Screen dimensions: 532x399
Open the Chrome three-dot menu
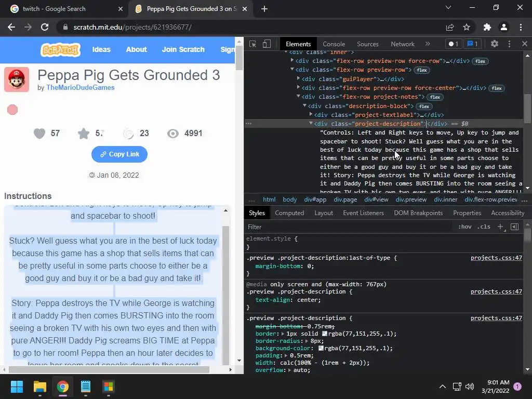(x=521, y=27)
